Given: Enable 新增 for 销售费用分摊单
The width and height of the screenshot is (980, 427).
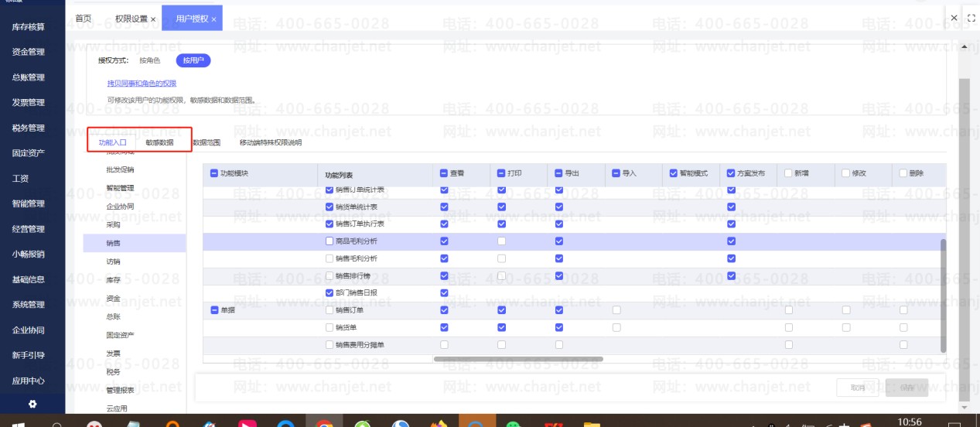Looking at the screenshot, I should coord(788,344).
